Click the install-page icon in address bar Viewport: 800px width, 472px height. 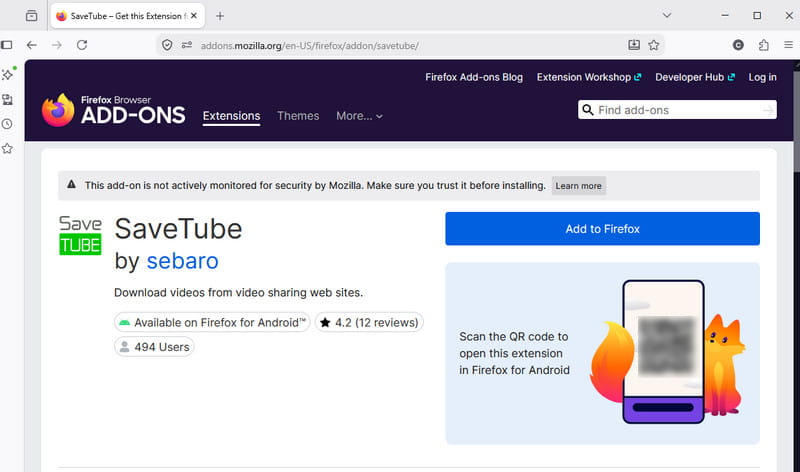tap(634, 45)
